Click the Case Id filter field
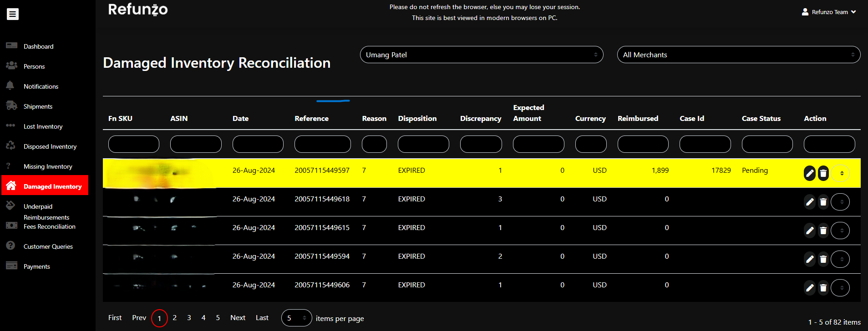 tap(705, 144)
